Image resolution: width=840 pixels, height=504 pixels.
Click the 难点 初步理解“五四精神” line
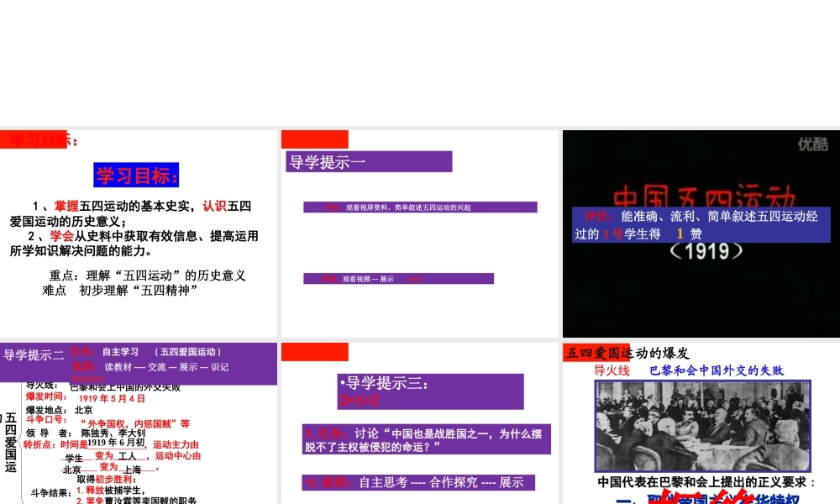pos(120,291)
